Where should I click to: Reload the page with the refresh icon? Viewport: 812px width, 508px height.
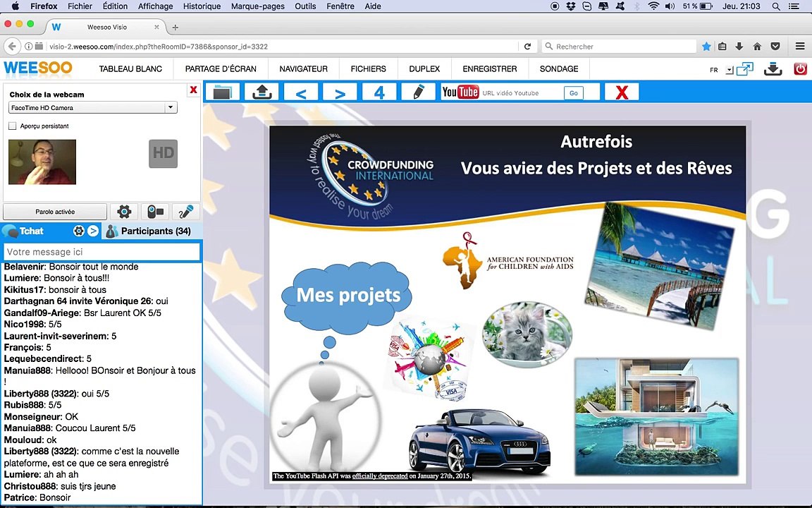point(527,47)
